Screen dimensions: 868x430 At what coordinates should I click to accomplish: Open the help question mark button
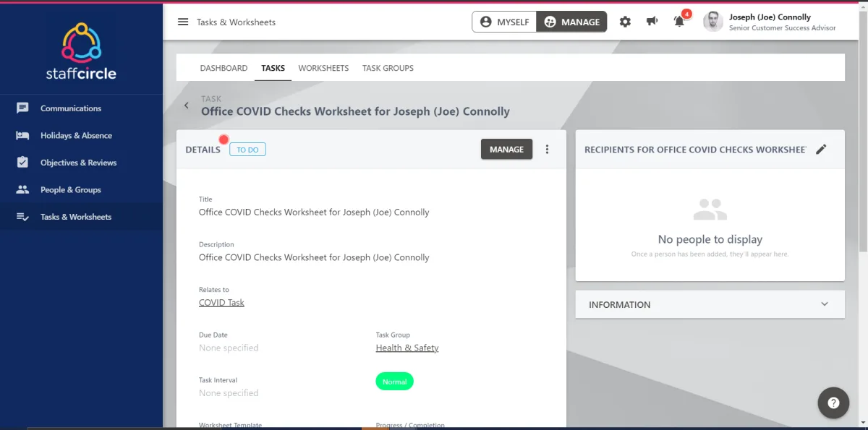pyautogui.click(x=833, y=403)
